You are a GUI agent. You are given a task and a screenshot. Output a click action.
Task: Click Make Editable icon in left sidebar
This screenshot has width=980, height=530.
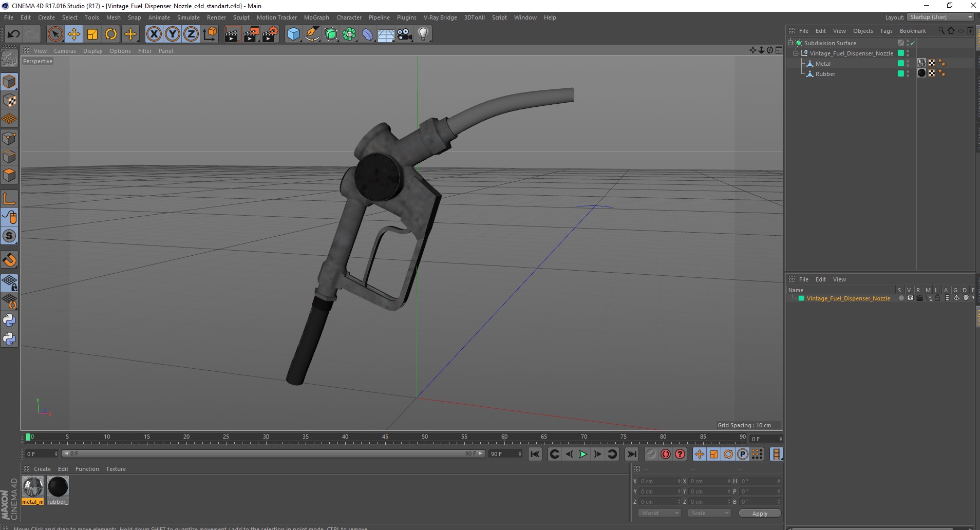coord(9,59)
